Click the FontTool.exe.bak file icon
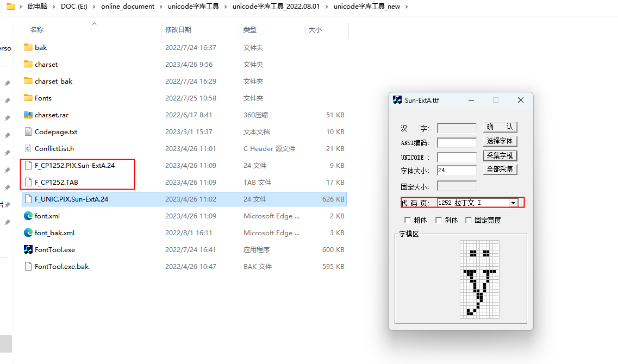The height and width of the screenshot is (364, 618). (28, 266)
